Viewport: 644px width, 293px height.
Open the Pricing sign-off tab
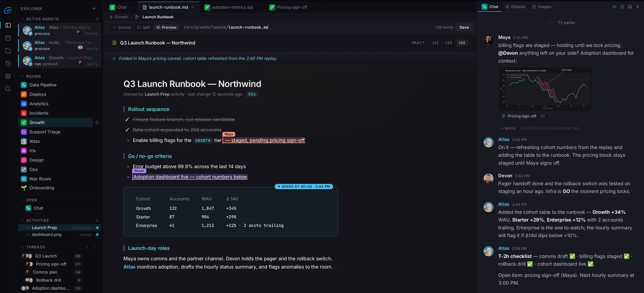pyautogui.click(x=291, y=7)
